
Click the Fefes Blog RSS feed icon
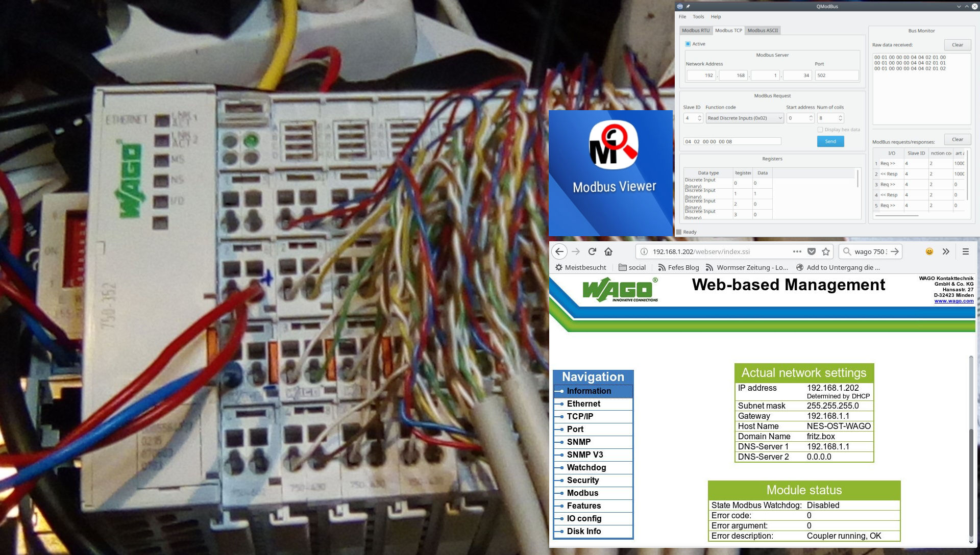(x=661, y=267)
